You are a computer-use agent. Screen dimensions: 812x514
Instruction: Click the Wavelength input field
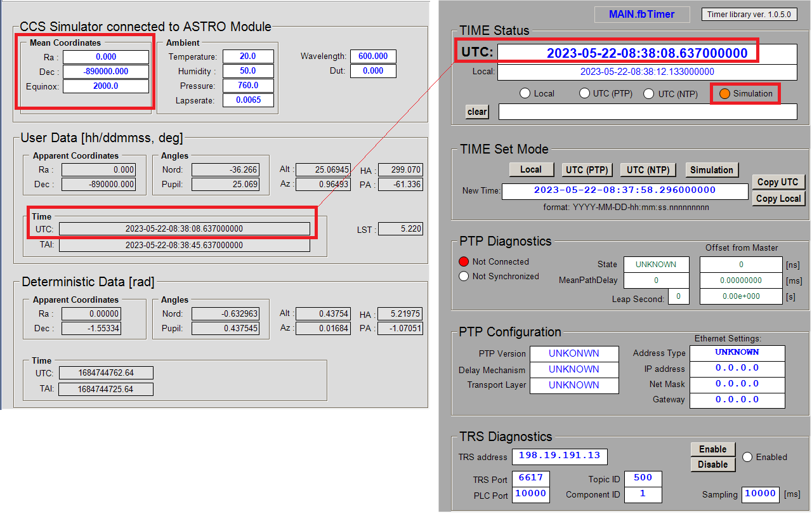pyautogui.click(x=373, y=56)
